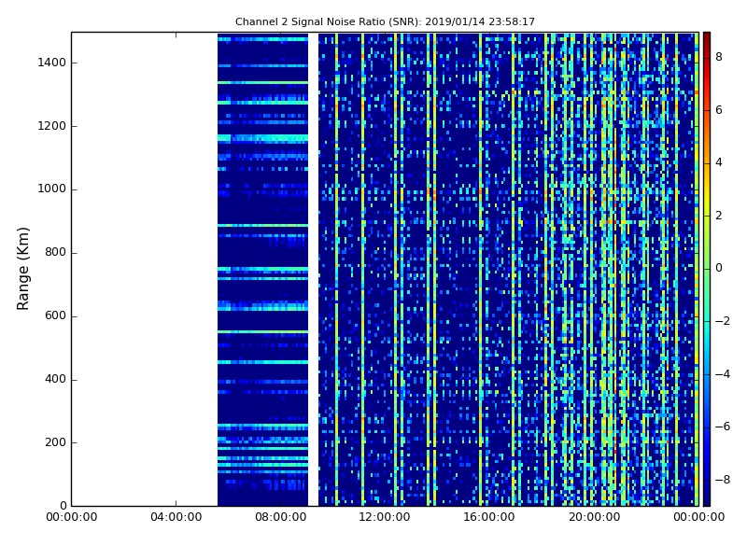Click the 'Range (Km)' y-axis label
747x560 pixels.
(22, 269)
